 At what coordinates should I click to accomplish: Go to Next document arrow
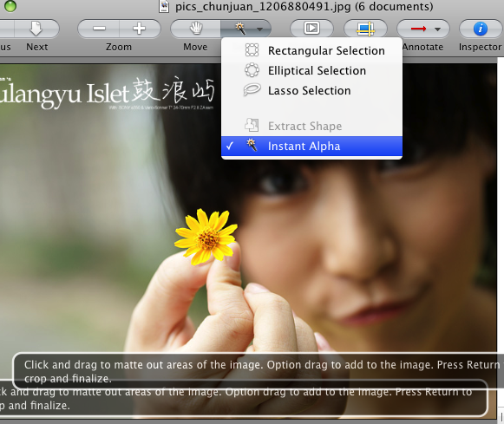coord(36,29)
